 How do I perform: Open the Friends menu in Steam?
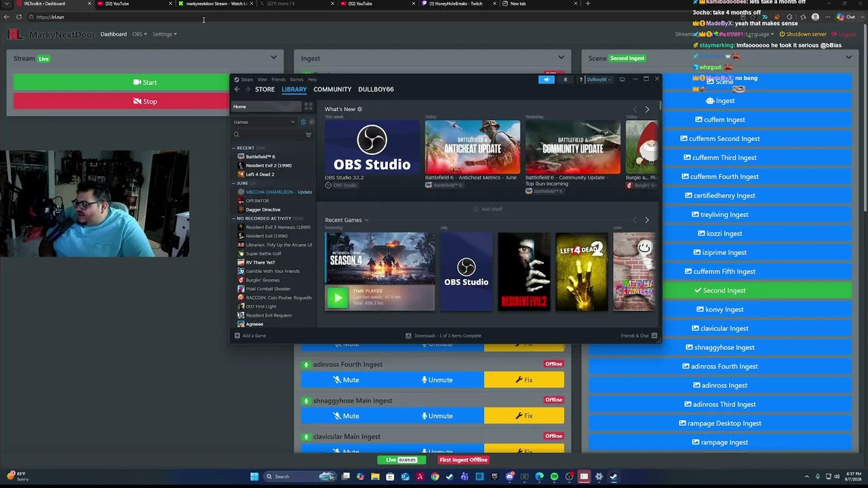pos(278,79)
